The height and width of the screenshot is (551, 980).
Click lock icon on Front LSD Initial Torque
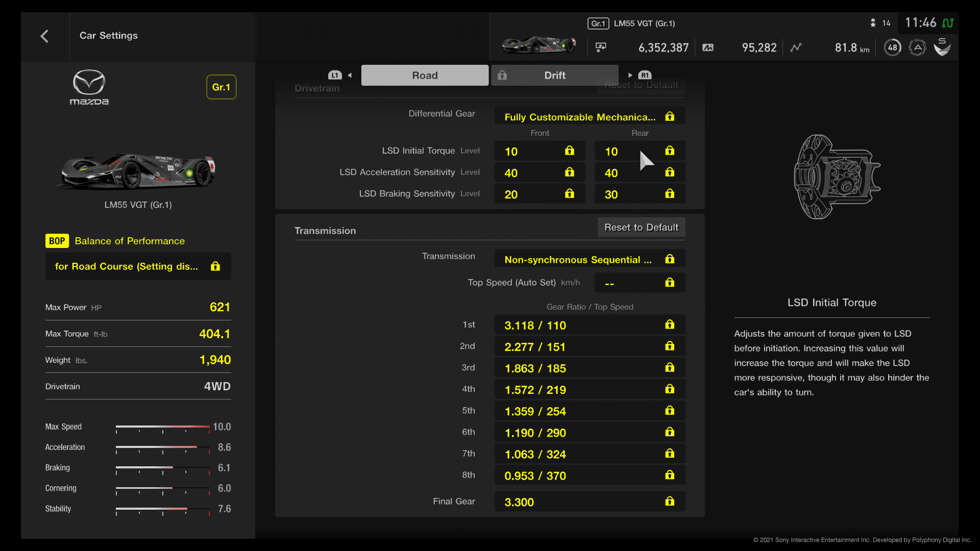pos(570,151)
